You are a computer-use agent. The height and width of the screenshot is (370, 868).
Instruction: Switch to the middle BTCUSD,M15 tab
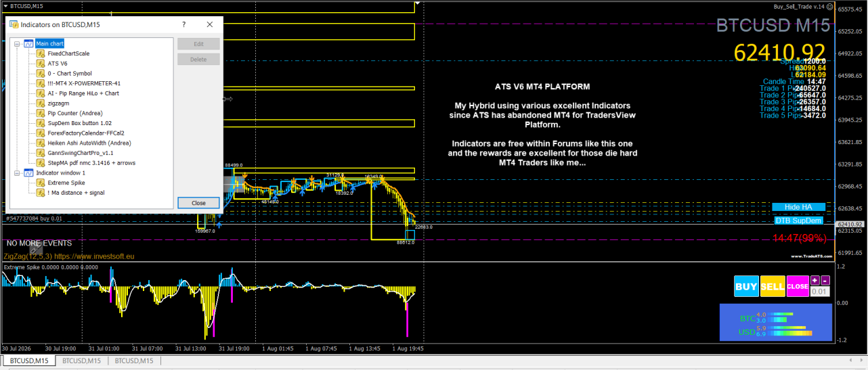pyautogui.click(x=81, y=361)
